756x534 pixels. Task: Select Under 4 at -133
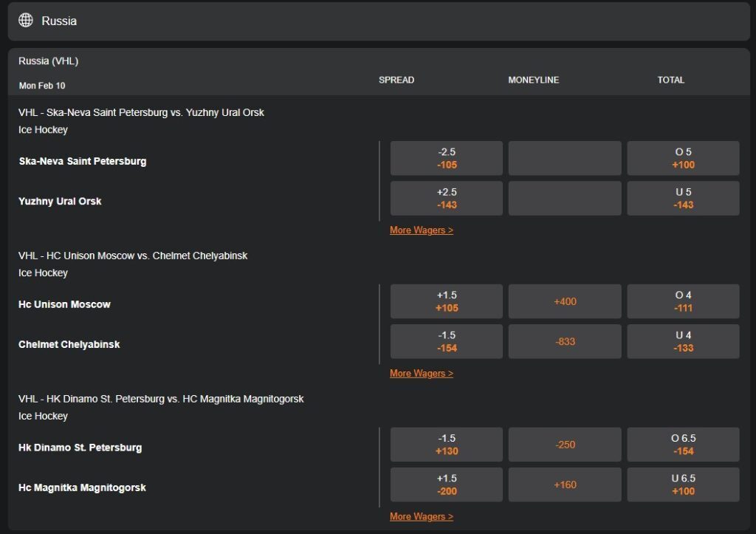click(683, 341)
